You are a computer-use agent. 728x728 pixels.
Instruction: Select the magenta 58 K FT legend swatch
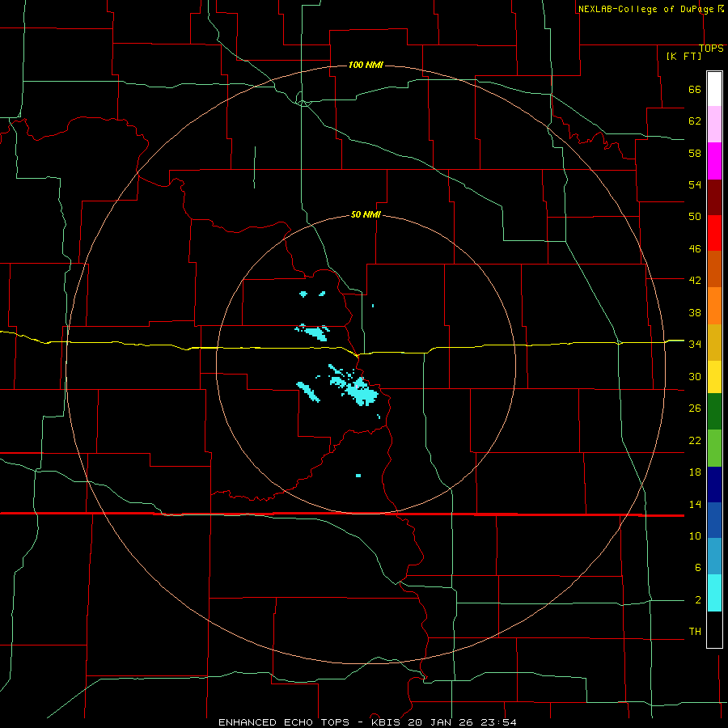coord(714,161)
